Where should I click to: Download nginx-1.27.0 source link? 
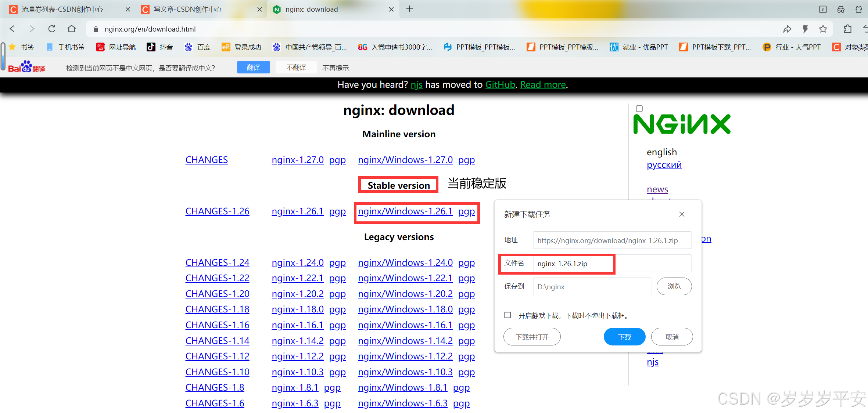tap(298, 160)
